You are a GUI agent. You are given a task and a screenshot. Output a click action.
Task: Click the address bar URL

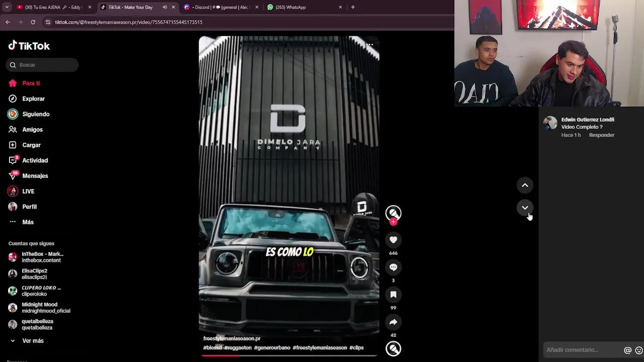click(129, 22)
